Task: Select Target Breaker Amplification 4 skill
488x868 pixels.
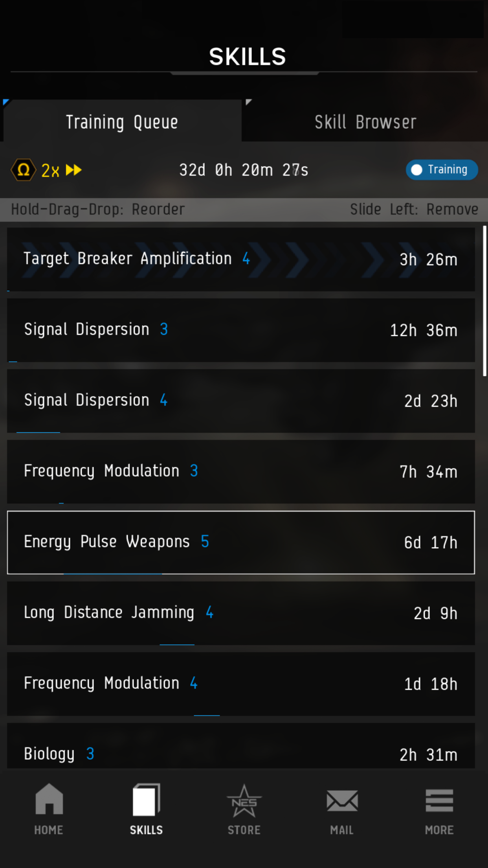Action: [x=240, y=259]
